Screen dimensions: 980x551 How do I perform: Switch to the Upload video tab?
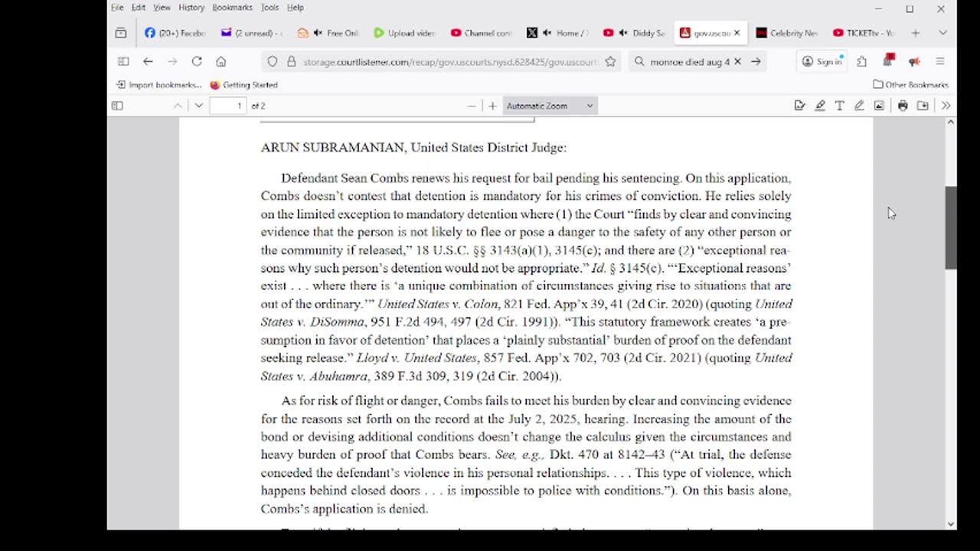coord(405,33)
